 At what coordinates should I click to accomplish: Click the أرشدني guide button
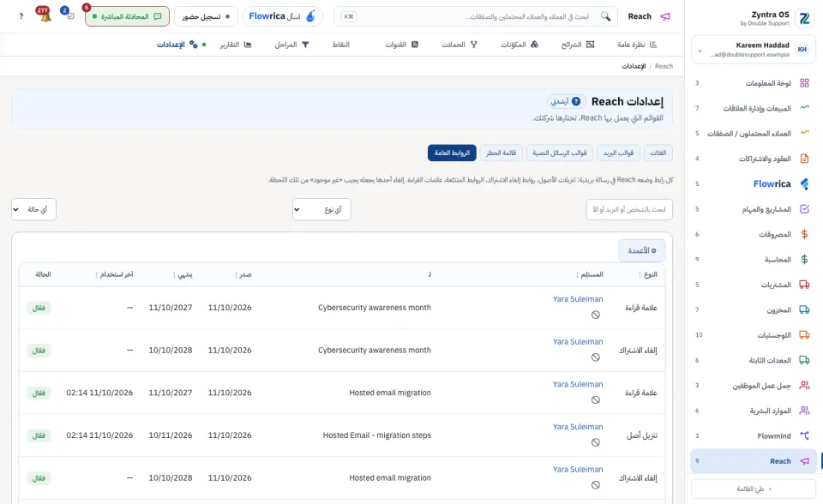point(565,101)
